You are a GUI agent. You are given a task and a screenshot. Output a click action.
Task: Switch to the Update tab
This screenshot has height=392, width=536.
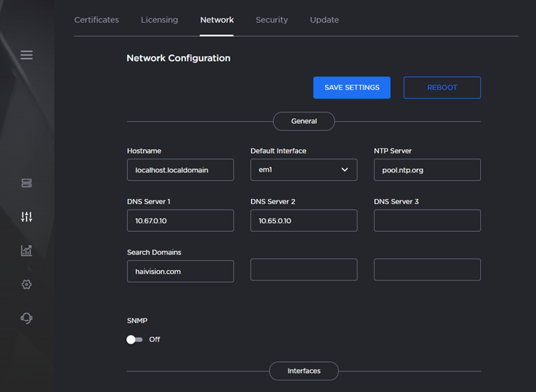[x=324, y=20]
